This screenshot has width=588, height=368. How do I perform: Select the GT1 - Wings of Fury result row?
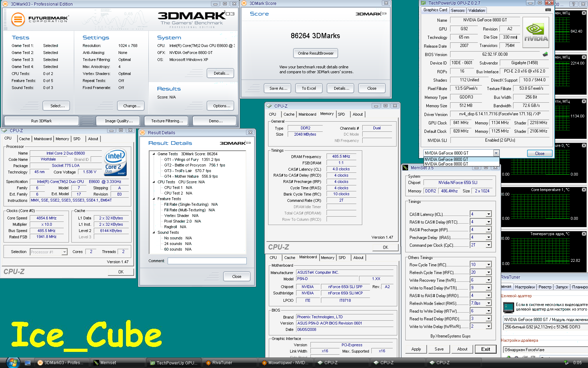192,159
